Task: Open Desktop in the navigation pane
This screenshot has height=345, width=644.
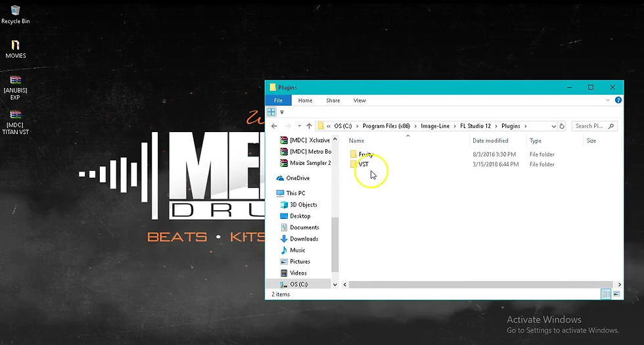Action: [295, 216]
